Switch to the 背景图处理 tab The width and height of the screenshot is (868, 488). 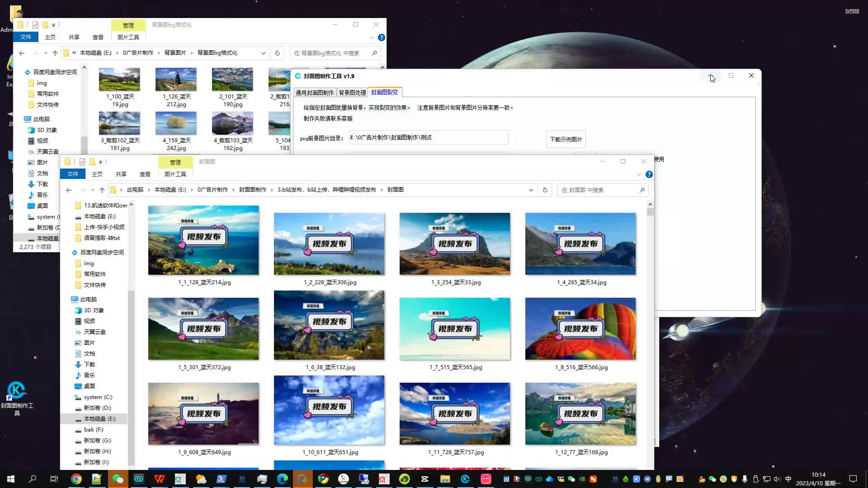pos(352,93)
